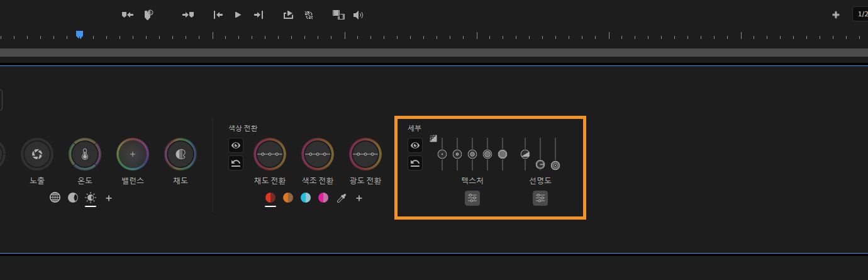Click the 노출 exposure wheel
Viewport: 868px width, 280px height.
[37, 154]
